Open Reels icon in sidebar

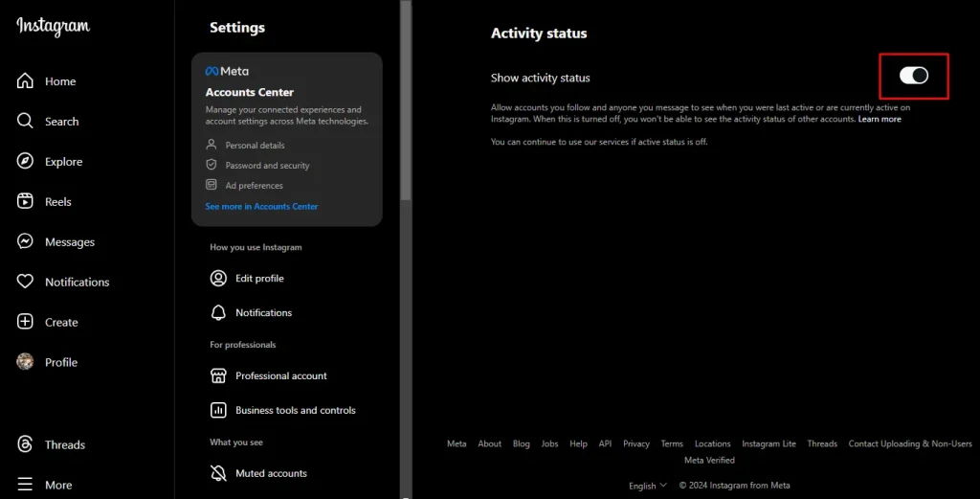(x=25, y=201)
